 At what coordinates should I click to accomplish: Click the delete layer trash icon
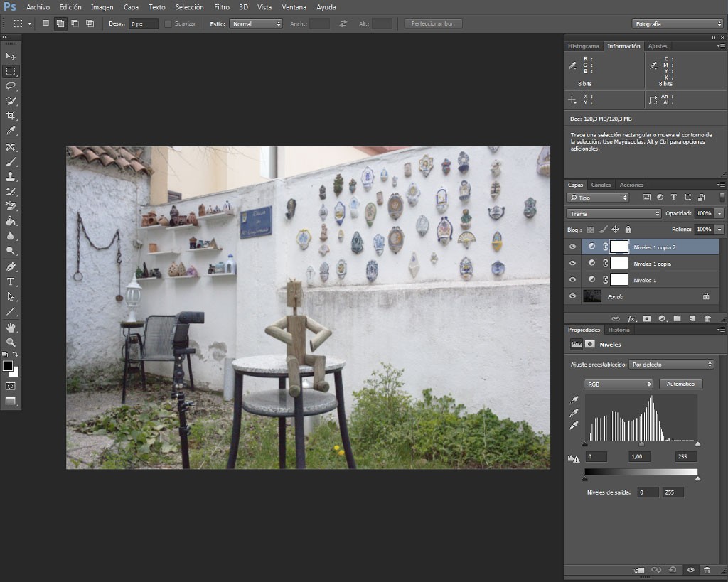(x=707, y=318)
